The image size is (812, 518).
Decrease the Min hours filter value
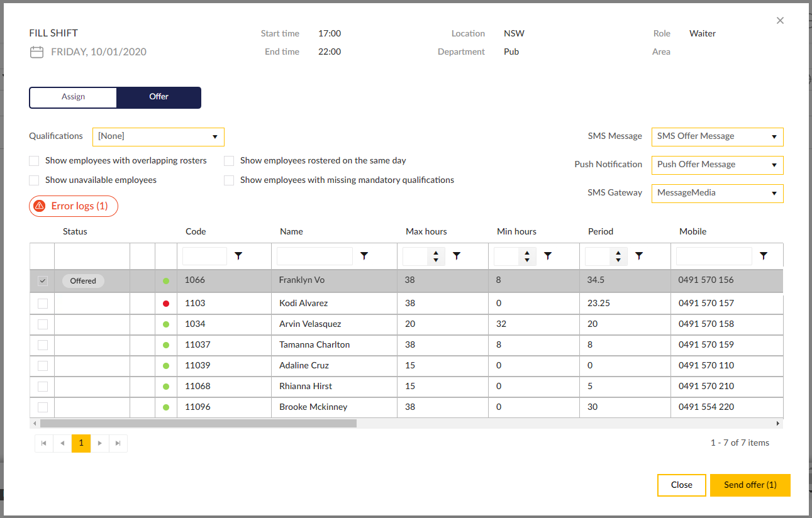pos(527,260)
